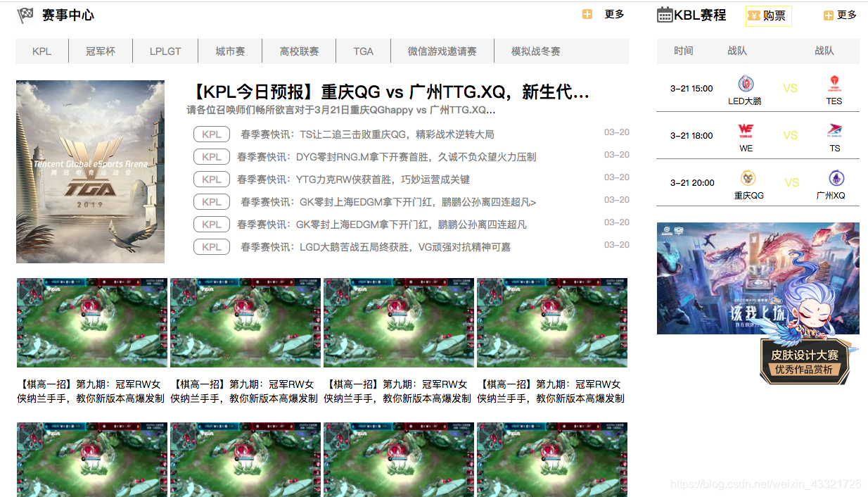Click KPL tag beside LGD大鹅苦战五局 news

[x=212, y=246]
